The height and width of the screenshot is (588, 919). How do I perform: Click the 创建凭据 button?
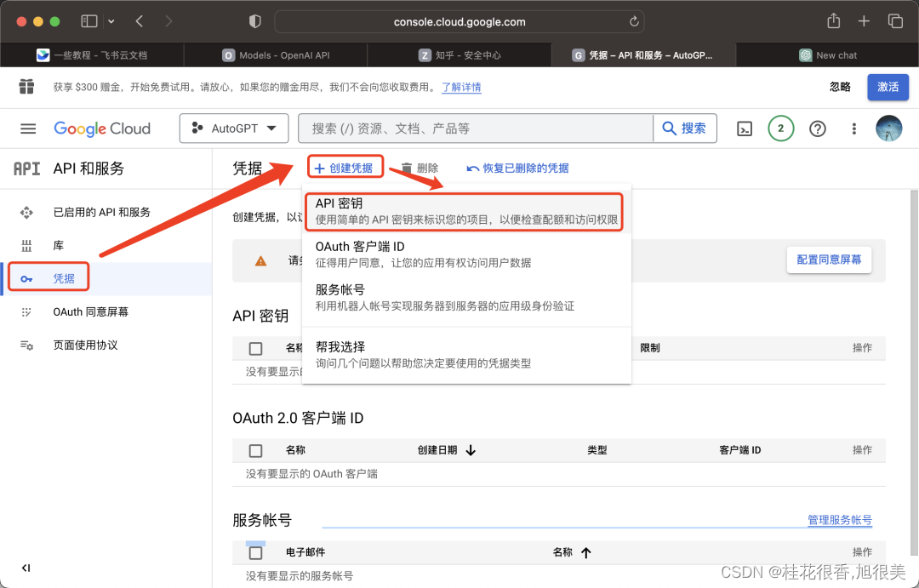click(345, 168)
